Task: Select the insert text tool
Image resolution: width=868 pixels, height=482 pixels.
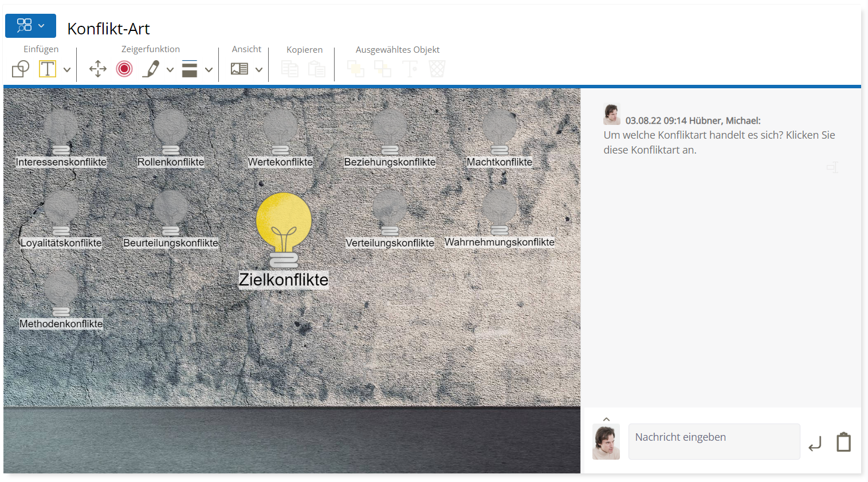Action: click(48, 69)
